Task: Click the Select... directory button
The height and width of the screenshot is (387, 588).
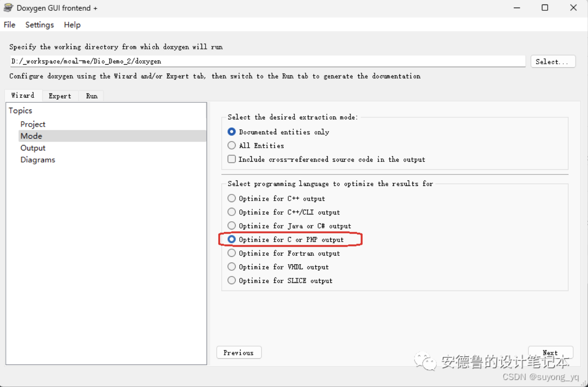Action: (553, 62)
